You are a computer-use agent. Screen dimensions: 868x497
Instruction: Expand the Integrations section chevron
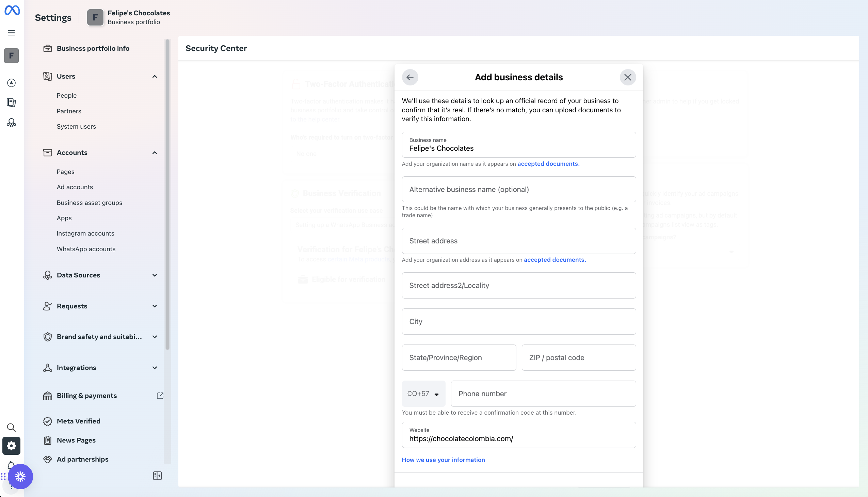pos(155,368)
